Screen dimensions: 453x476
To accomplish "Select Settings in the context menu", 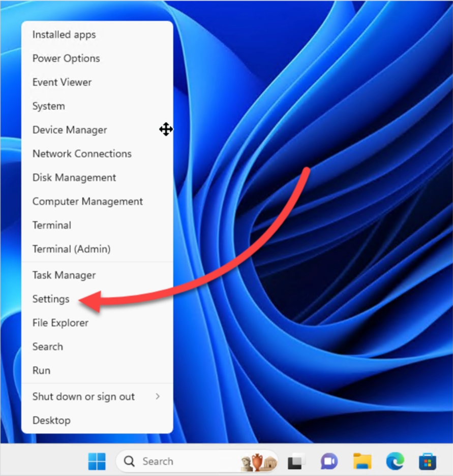I will (x=97, y=299).
